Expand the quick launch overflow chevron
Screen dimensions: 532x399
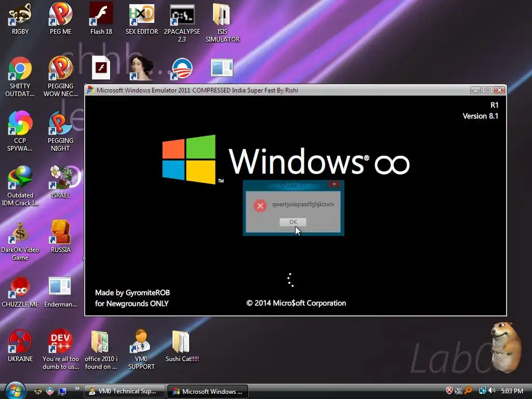(x=77, y=389)
